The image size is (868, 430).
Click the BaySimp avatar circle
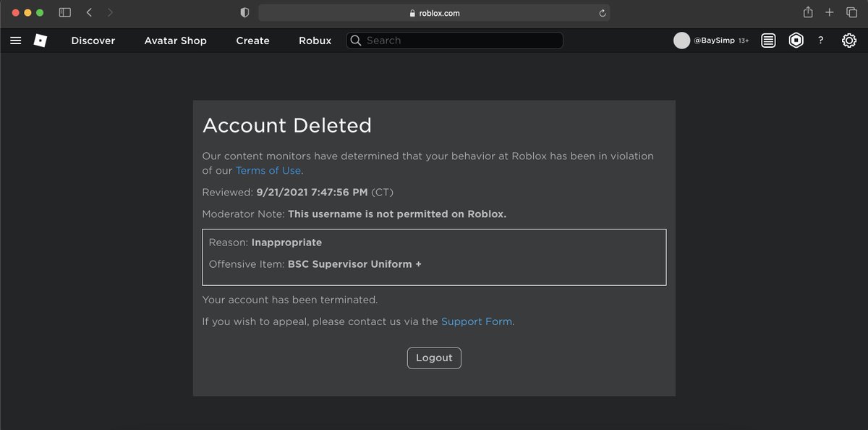click(681, 41)
